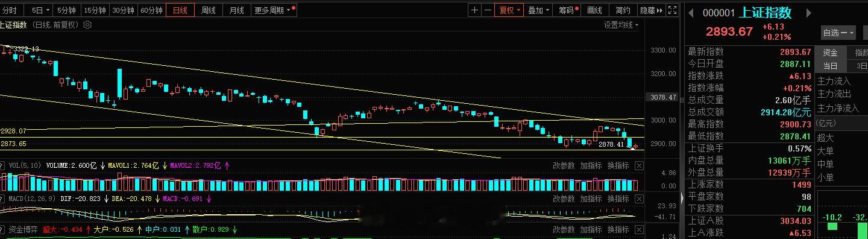The height and width of the screenshot is (239, 868).
Task: Zoom in chart with plus icon
Action: coord(475,10)
